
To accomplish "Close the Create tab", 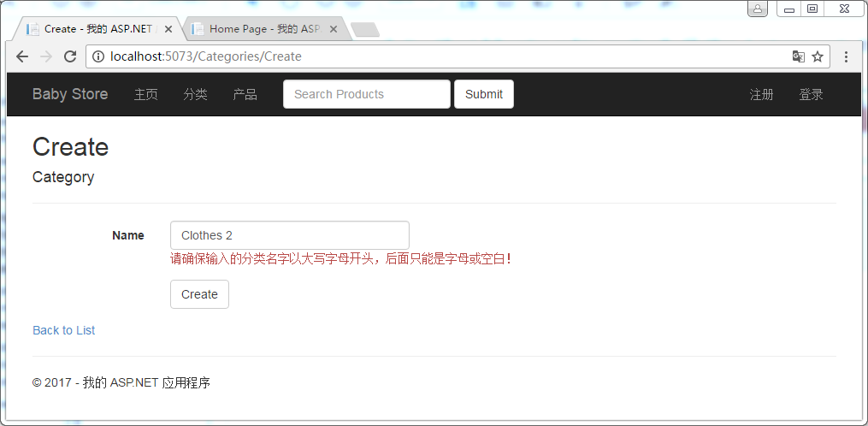I will pos(168,29).
